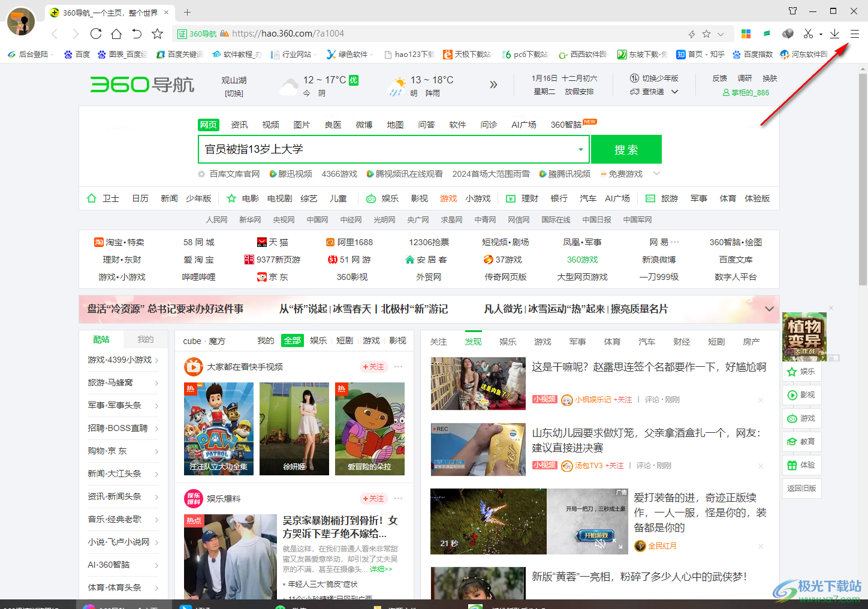Viewport: 868px width, 609px height.
Task: Open scissors tool dropdown arrow
Action: 821,34
